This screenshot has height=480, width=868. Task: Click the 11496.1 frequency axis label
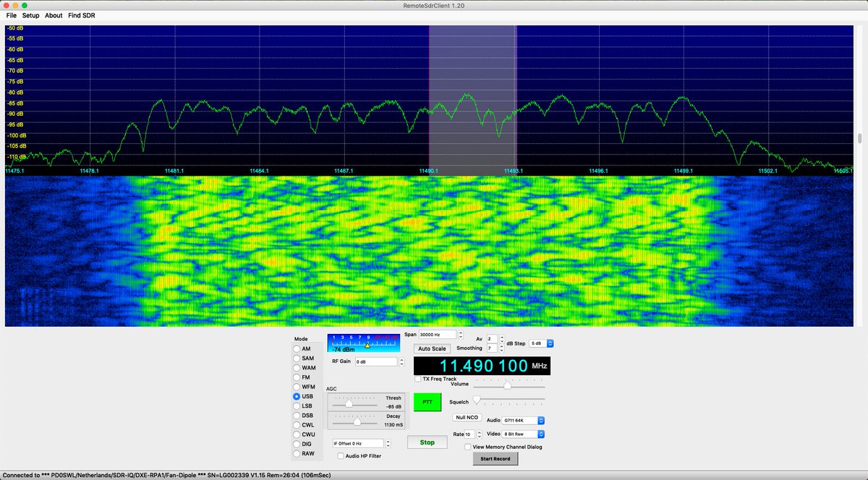tap(597, 171)
